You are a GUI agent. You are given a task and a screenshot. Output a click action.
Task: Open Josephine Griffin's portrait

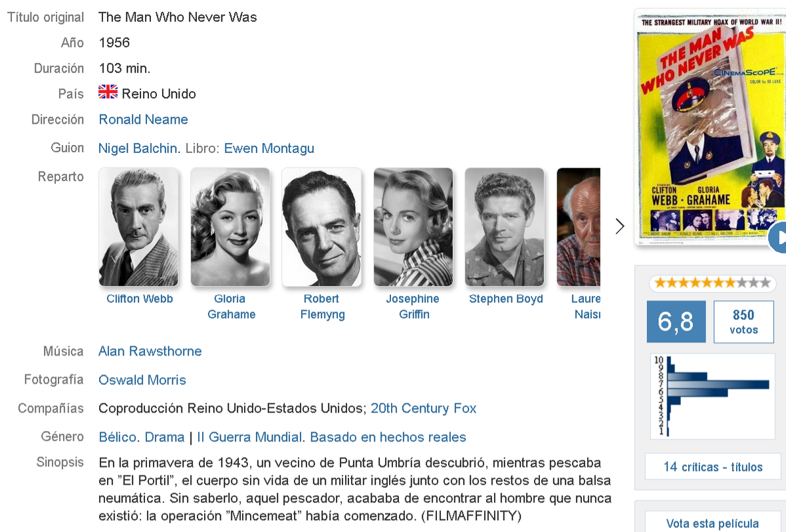coord(413,227)
